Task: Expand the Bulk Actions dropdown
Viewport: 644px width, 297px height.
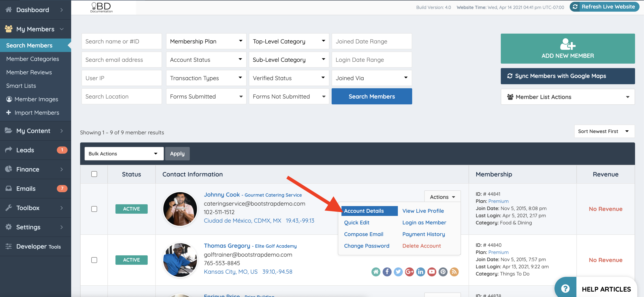Action: point(124,153)
